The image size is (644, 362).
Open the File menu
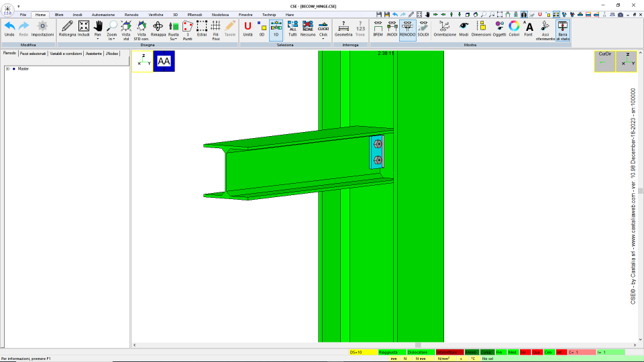pos(23,15)
